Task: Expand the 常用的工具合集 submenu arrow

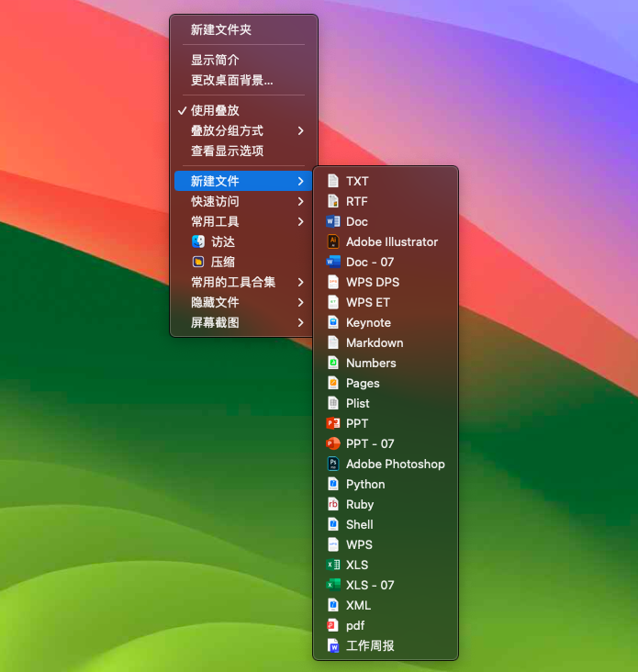Action: coord(301,282)
